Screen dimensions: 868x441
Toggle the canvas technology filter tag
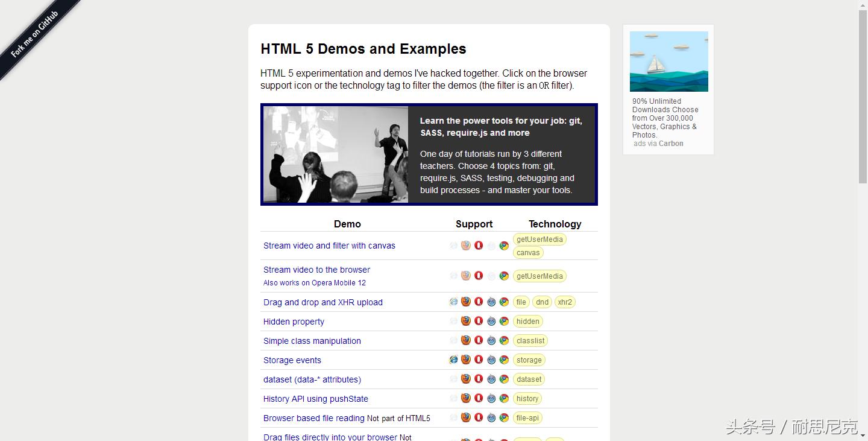click(x=527, y=252)
